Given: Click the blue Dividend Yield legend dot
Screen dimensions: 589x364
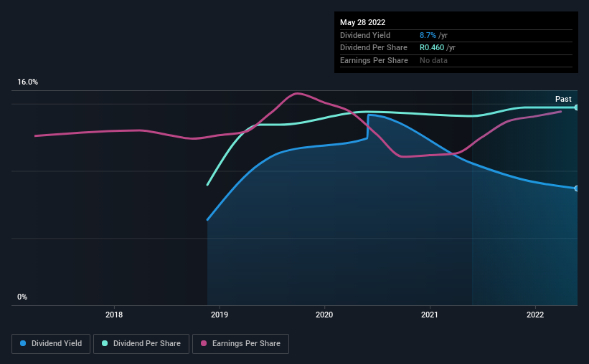Looking at the screenshot, I should (x=24, y=343).
